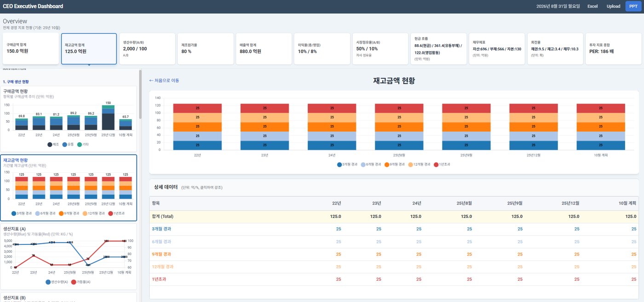The image size is (644, 302).
Task: Open the 구매금액 합계 KPI card
Action: [31, 49]
